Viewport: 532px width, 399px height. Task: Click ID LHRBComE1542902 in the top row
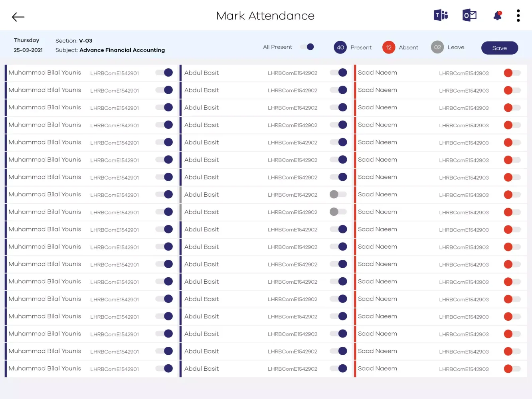[293, 73]
